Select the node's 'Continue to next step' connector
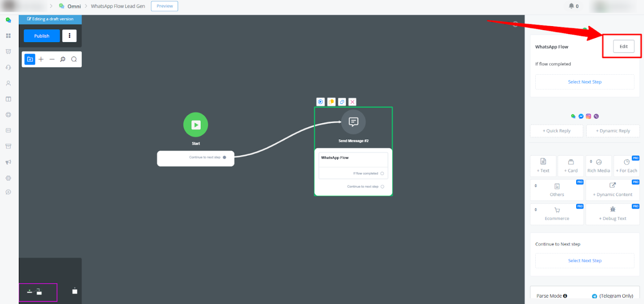The image size is (644, 304). point(382,187)
